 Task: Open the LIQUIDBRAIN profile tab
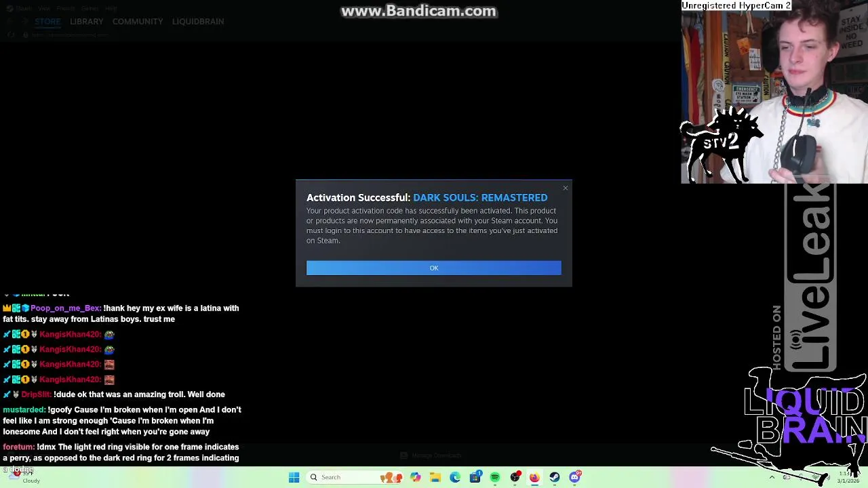tap(198, 22)
